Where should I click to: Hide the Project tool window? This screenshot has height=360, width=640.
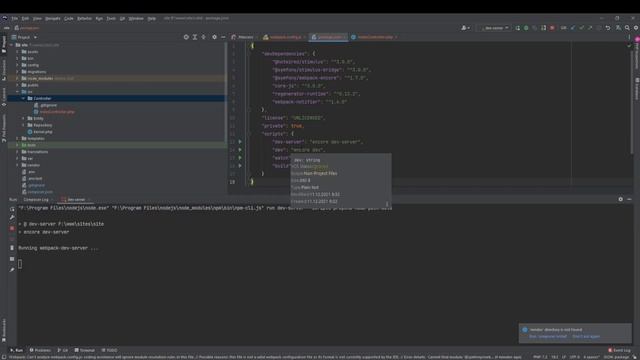click(x=223, y=37)
